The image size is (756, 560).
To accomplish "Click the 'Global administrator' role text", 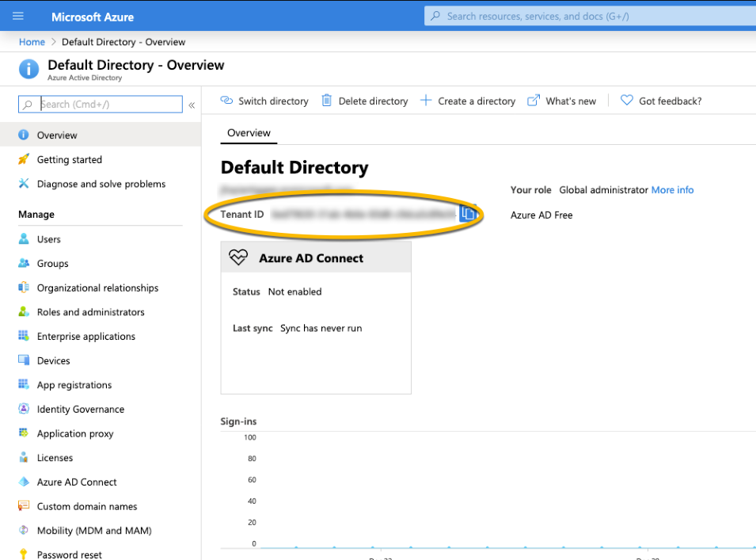I will (603, 189).
